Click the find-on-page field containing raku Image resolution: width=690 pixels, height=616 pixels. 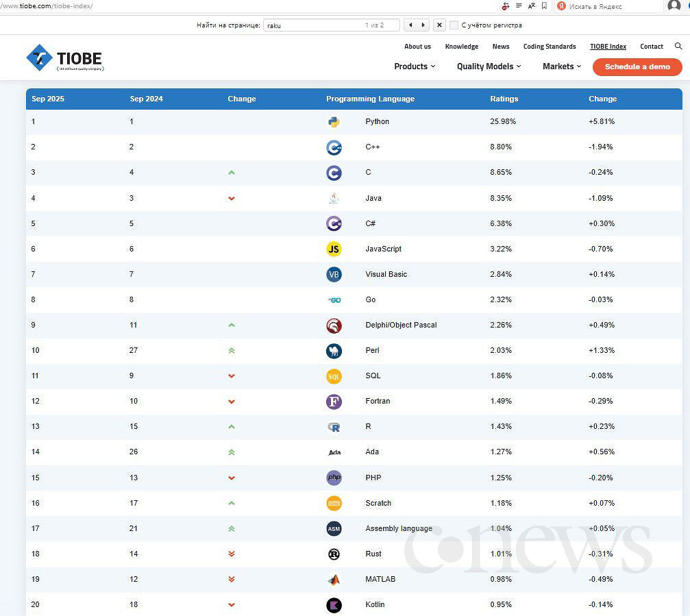(x=332, y=25)
